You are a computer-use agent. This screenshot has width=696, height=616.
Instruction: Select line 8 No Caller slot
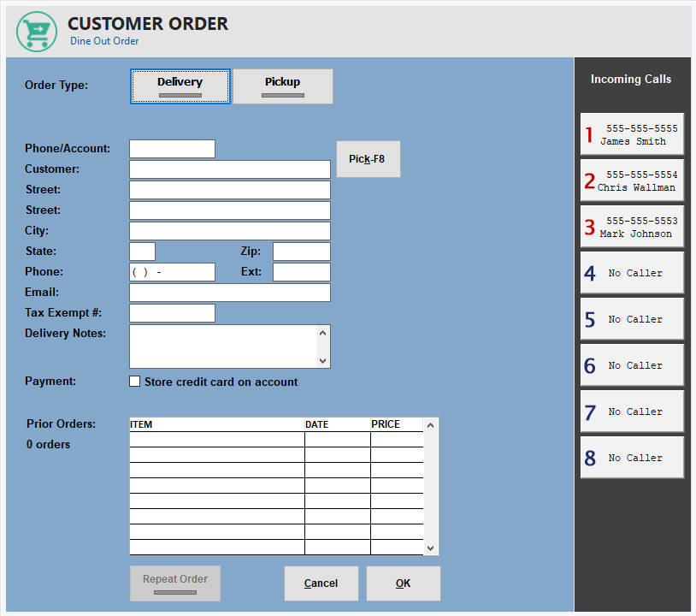[632, 458]
